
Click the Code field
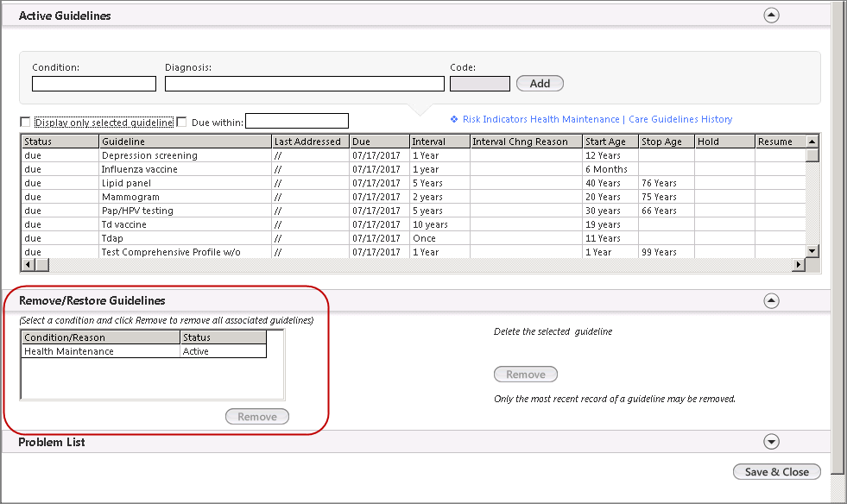480,84
